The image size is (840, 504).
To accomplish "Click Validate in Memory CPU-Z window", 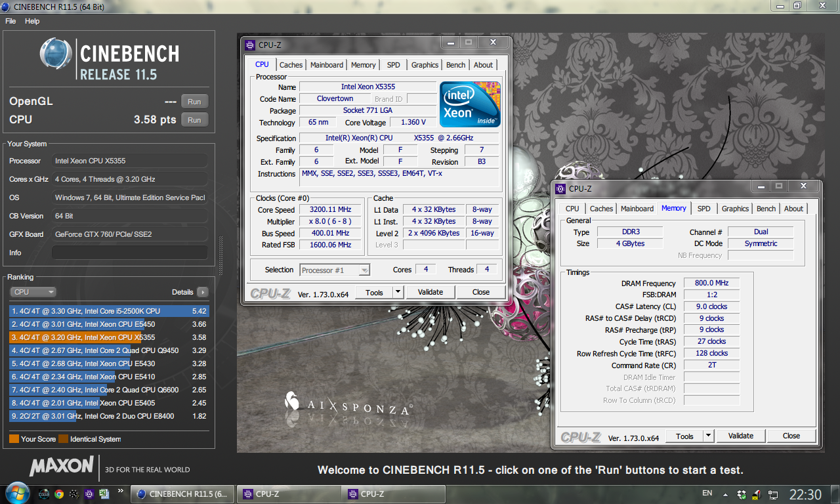I will [741, 436].
